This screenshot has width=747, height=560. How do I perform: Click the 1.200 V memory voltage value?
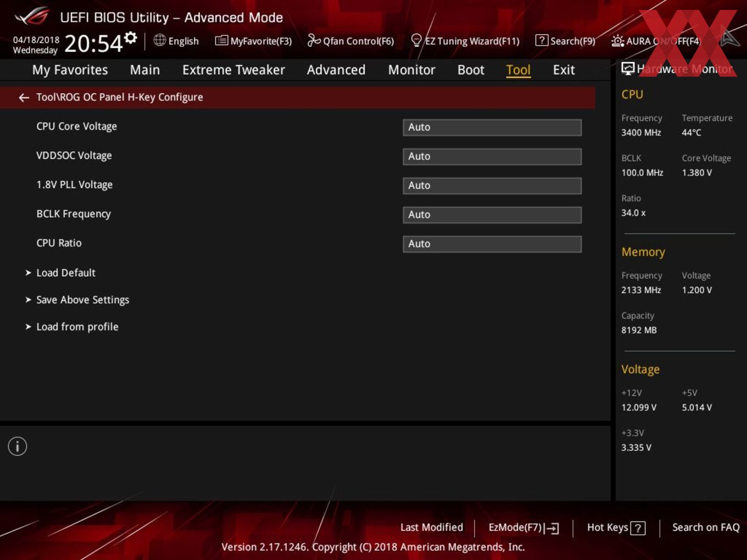(696, 290)
